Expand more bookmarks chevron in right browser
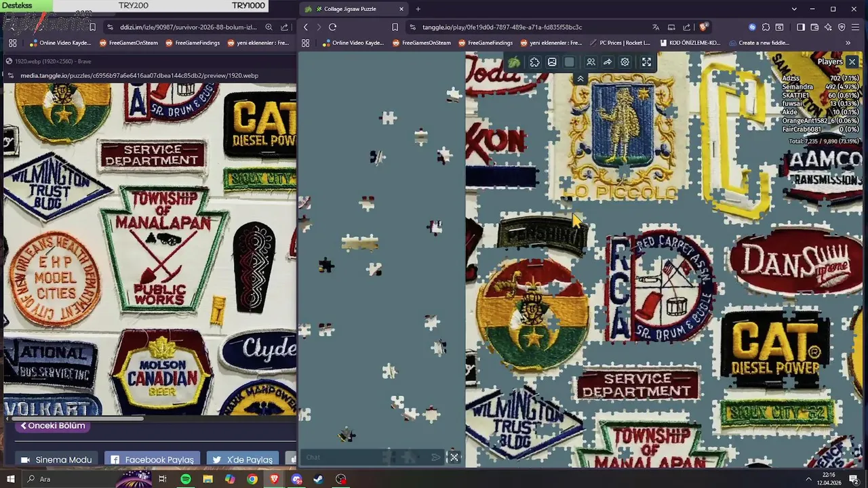 tap(848, 43)
